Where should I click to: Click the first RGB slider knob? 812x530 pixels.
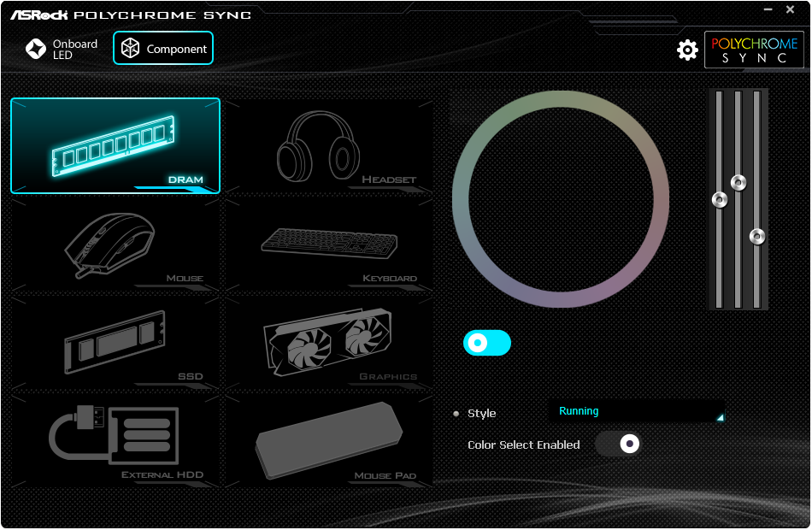(x=720, y=199)
